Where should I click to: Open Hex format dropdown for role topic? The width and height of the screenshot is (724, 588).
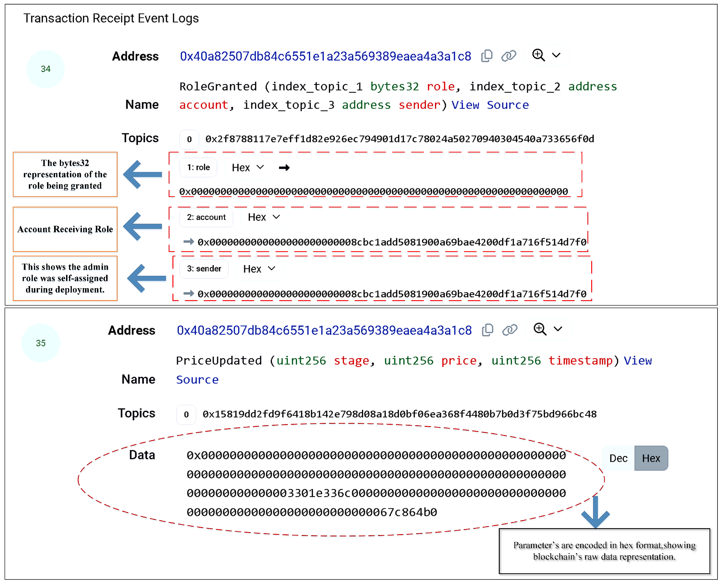coord(248,168)
